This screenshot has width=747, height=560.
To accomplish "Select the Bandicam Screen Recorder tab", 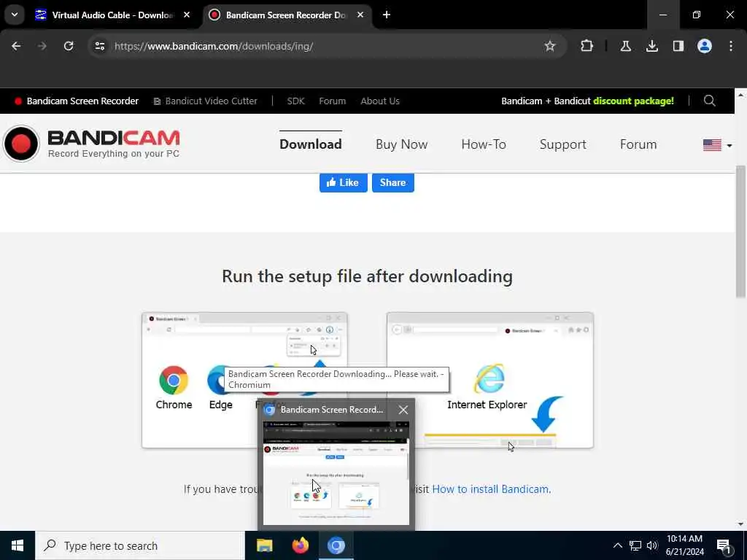I will [x=286, y=15].
